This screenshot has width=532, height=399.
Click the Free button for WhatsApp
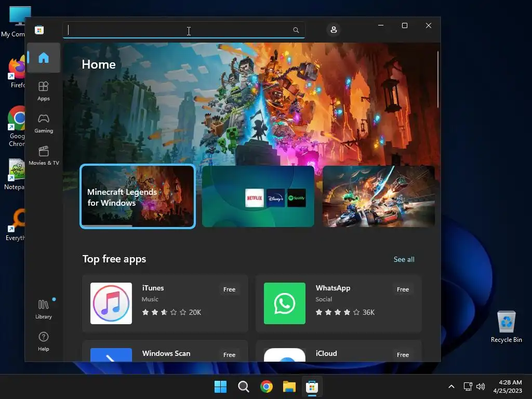(x=403, y=289)
